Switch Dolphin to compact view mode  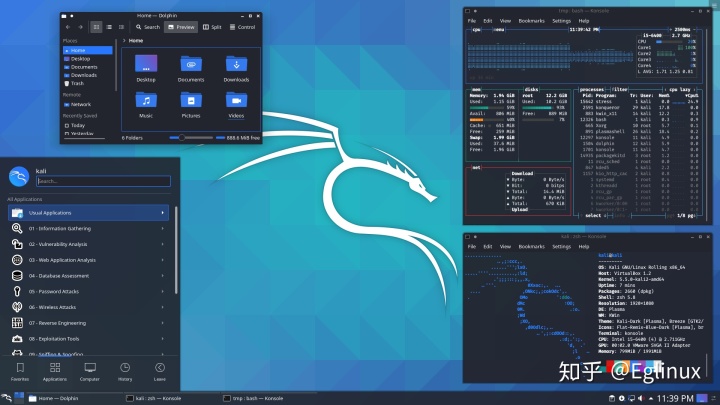click(x=109, y=27)
